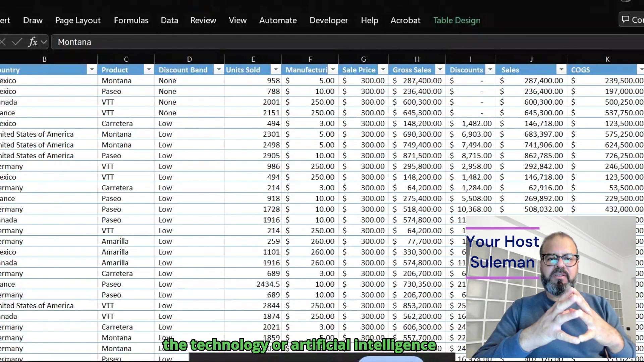Open the Developer tab
The width and height of the screenshot is (644, 362).
coord(329,20)
